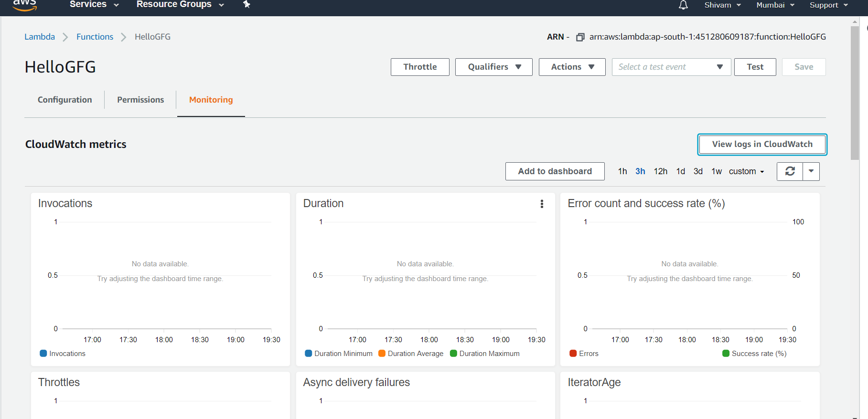Open the notifications bell
The width and height of the screenshot is (868, 419).
683,5
